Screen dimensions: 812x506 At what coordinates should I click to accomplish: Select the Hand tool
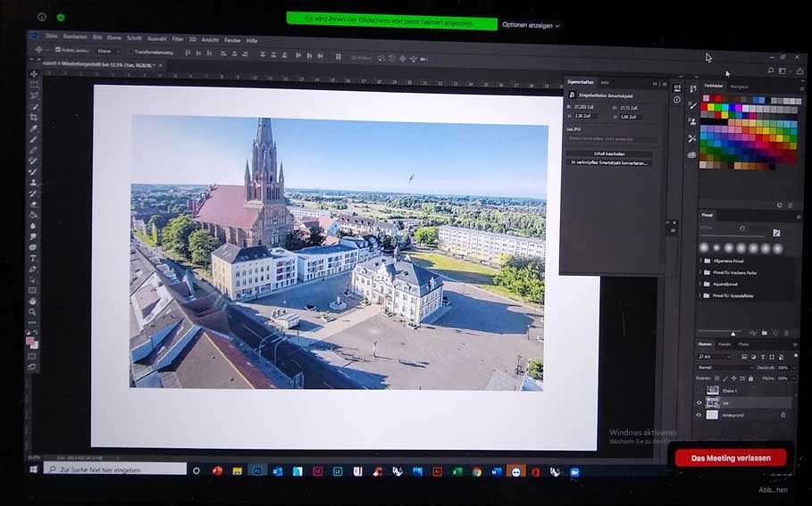coord(33,301)
